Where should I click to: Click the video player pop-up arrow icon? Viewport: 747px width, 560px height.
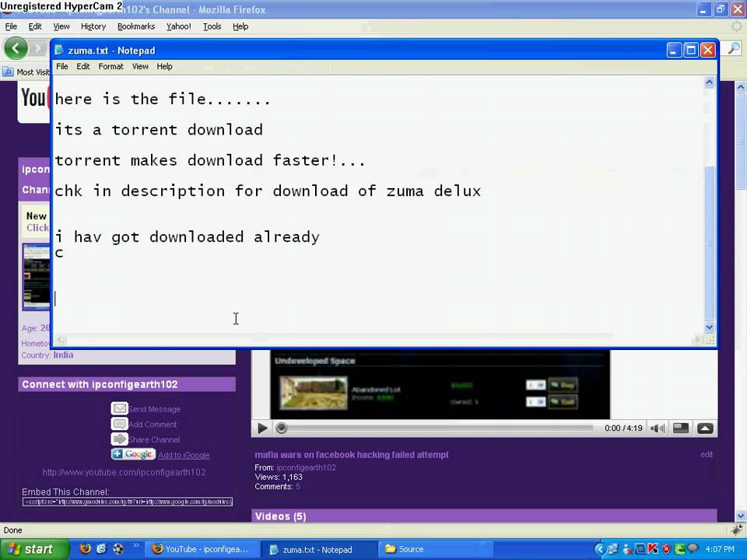(x=705, y=428)
